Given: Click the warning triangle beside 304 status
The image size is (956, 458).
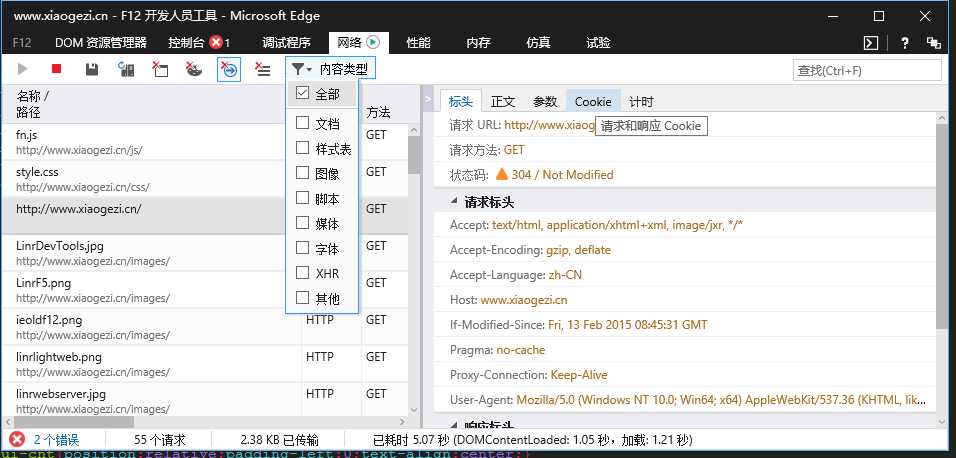Looking at the screenshot, I should [502, 174].
